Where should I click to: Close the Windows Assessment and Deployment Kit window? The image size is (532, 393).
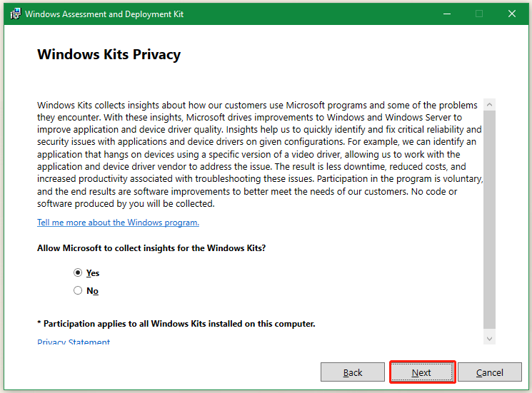[x=512, y=14]
